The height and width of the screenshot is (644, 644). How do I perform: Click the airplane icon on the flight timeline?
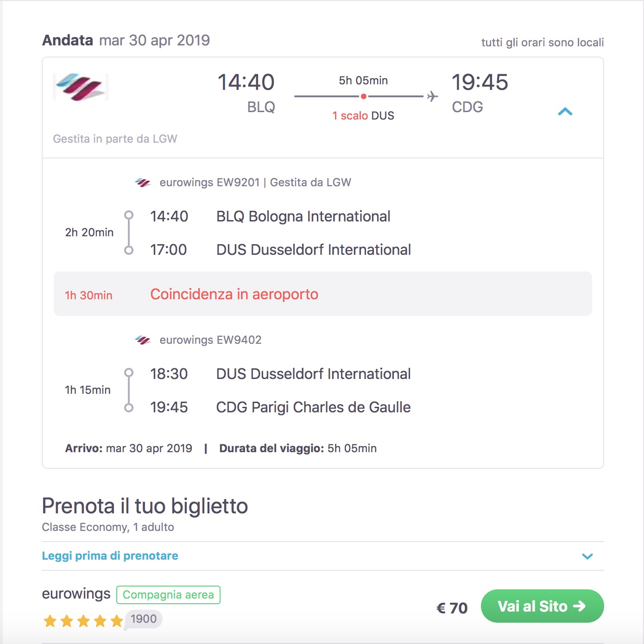click(x=432, y=96)
